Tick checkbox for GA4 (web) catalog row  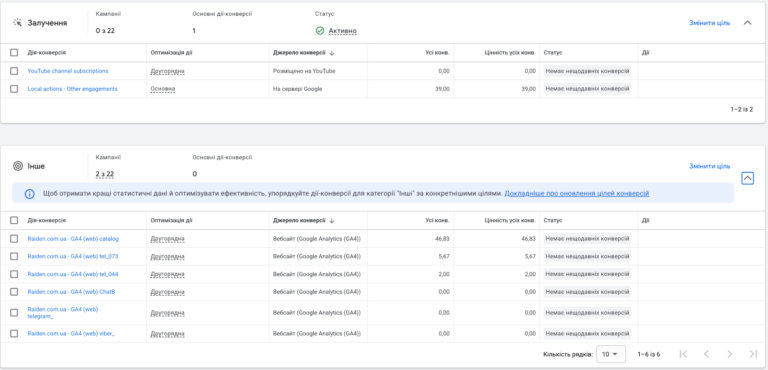(14, 239)
